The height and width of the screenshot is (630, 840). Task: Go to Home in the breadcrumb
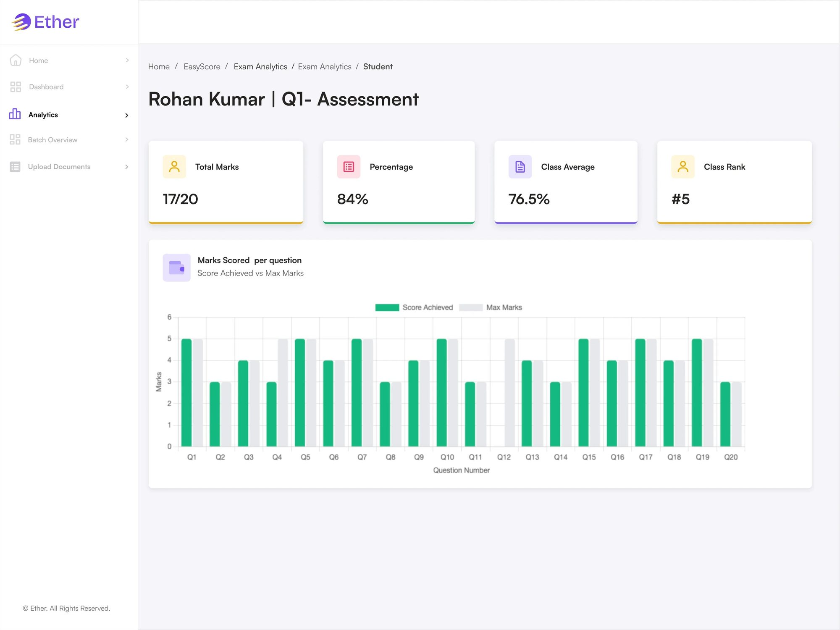click(159, 67)
